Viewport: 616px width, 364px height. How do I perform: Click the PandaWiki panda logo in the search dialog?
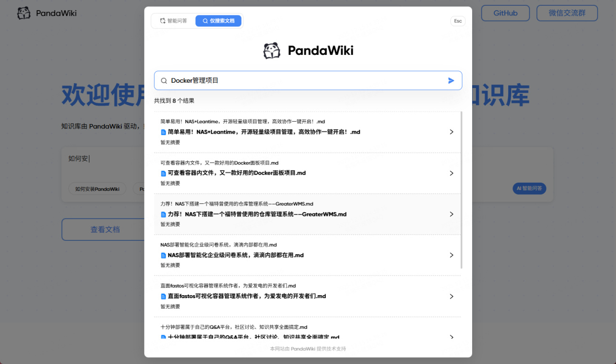tap(272, 50)
